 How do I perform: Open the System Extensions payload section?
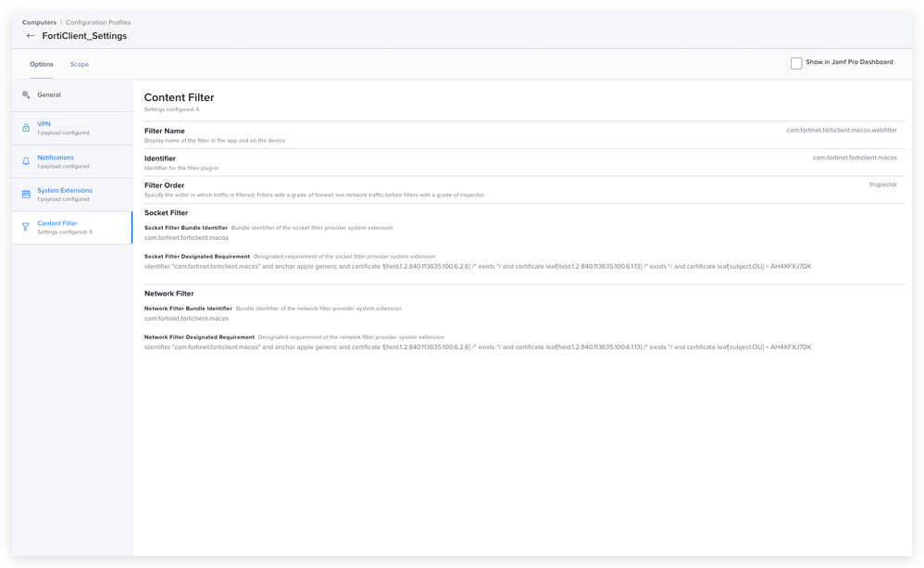(72, 195)
